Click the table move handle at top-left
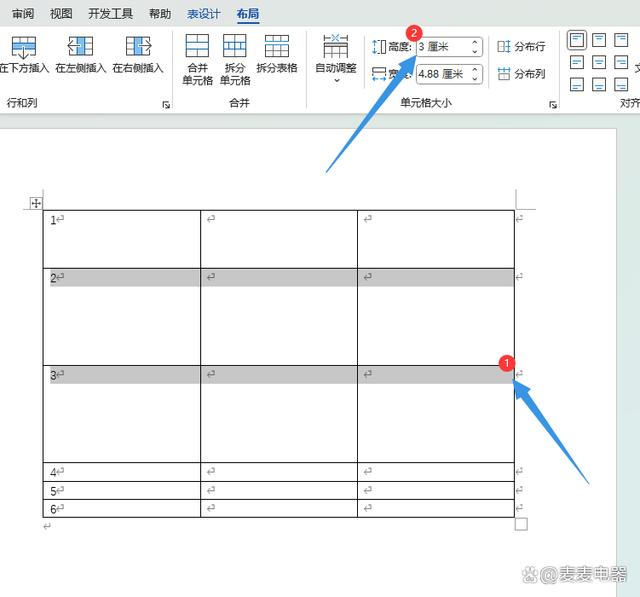Image resolution: width=640 pixels, height=597 pixels. (x=36, y=203)
